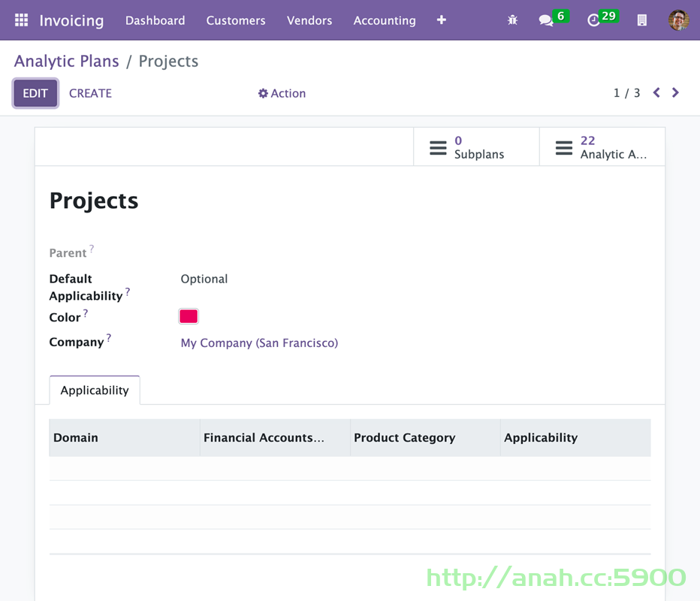Click the Parent field help question mark
700x601 pixels.
92,248
